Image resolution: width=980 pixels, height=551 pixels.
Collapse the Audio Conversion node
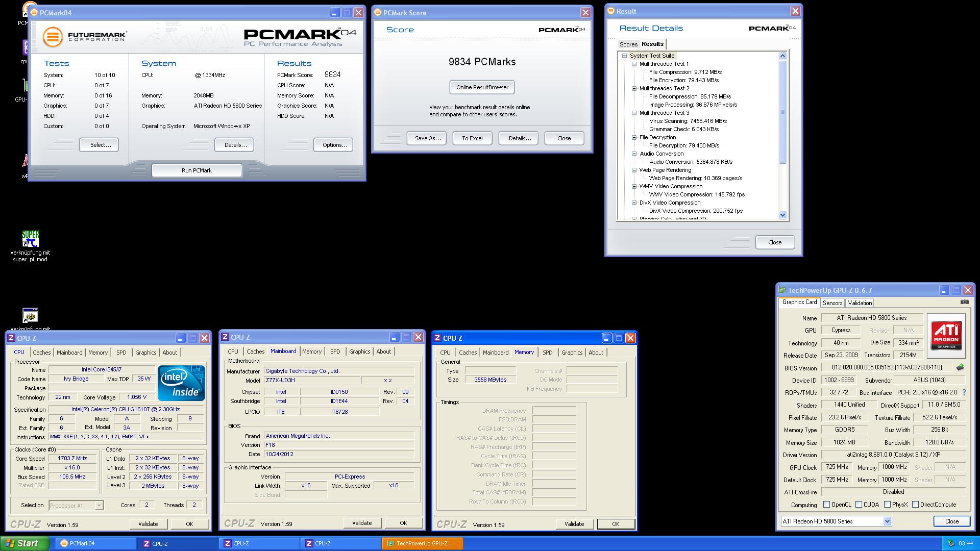(634, 154)
